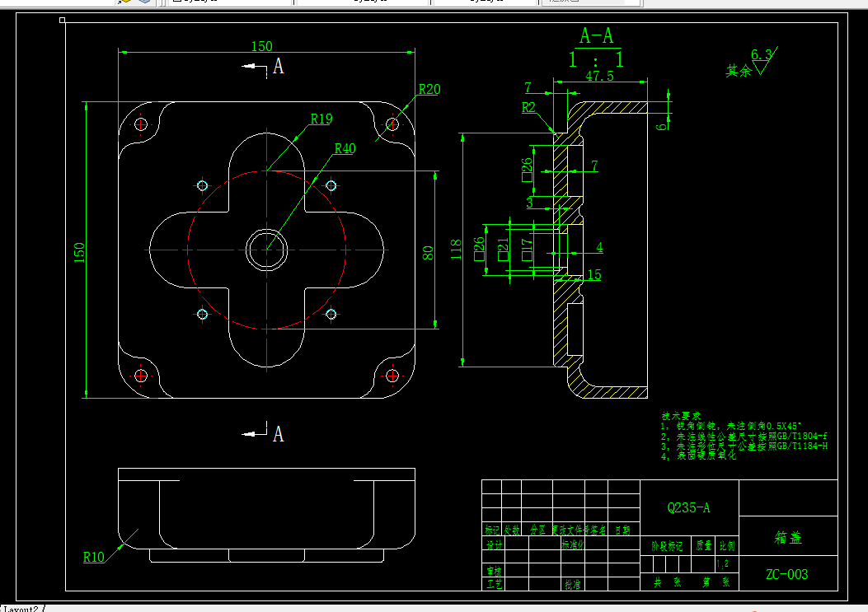Click the ZC-003 drawing number
The height and width of the screenshot is (612, 868).
(x=786, y=574)
